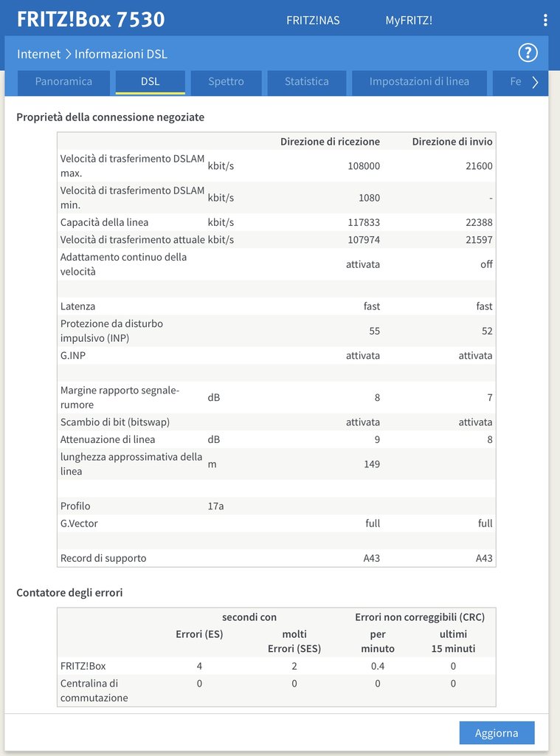Open the three-dot options menu

(x=545, y=20)
